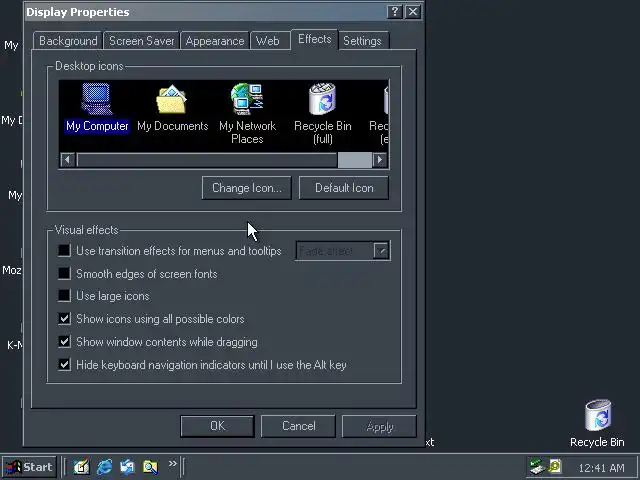The image size is (640, 480).
Task: Switch to the Appearance tab
Action: (x=215, y=41)
